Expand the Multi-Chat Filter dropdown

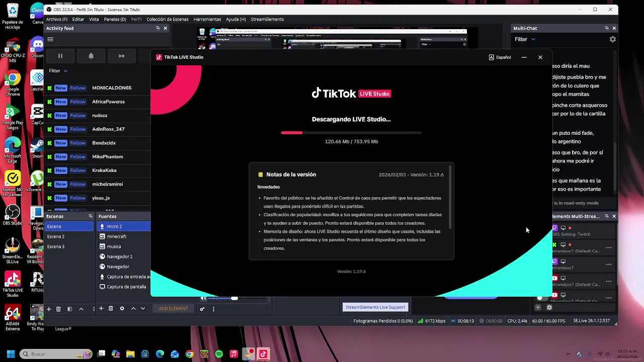coord(525,39)
